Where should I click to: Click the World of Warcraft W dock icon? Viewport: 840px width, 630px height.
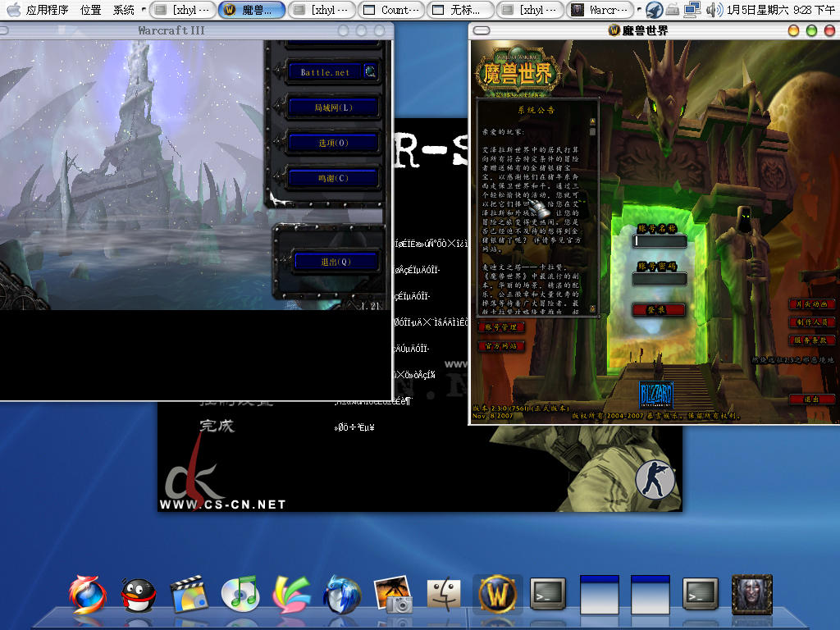click(498, 594)
